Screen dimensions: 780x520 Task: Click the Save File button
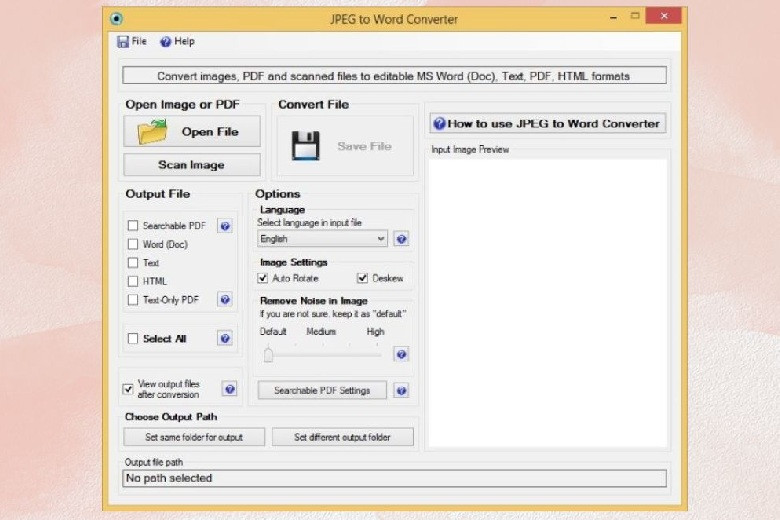(345, 146)
